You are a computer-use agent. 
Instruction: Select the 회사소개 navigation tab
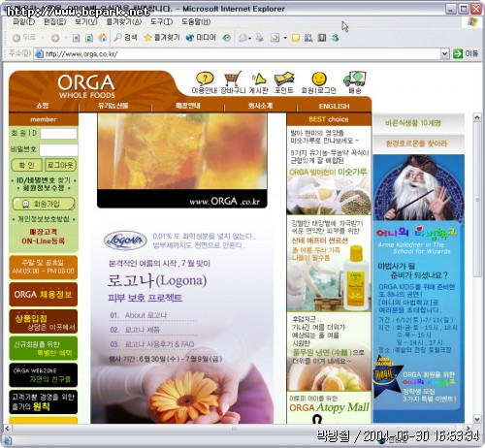[260, 106]
